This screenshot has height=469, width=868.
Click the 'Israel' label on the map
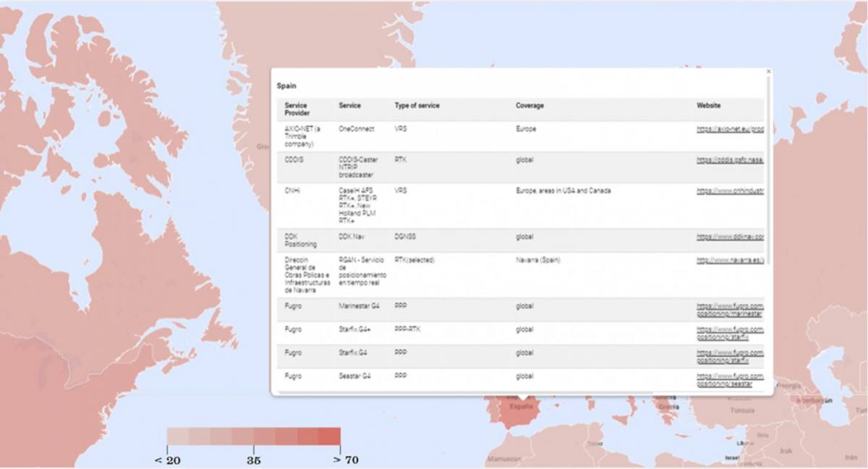point(732,457)
